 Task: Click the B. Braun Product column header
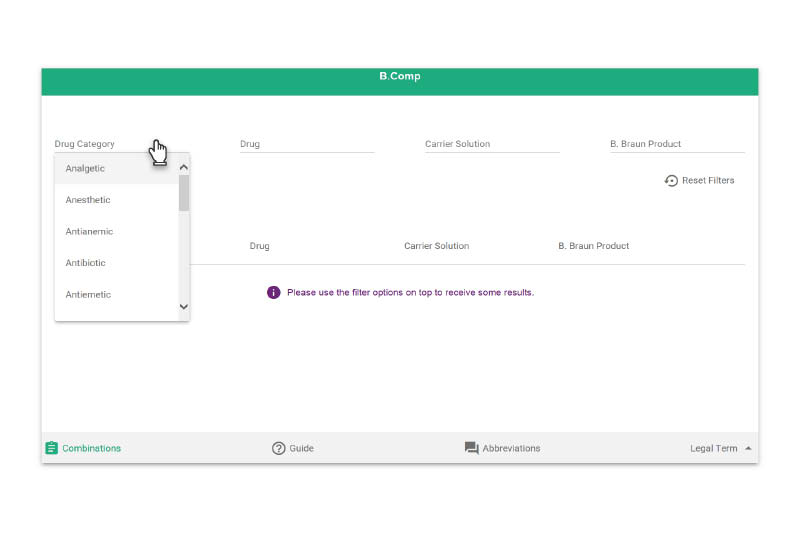[x=593, y=246]
